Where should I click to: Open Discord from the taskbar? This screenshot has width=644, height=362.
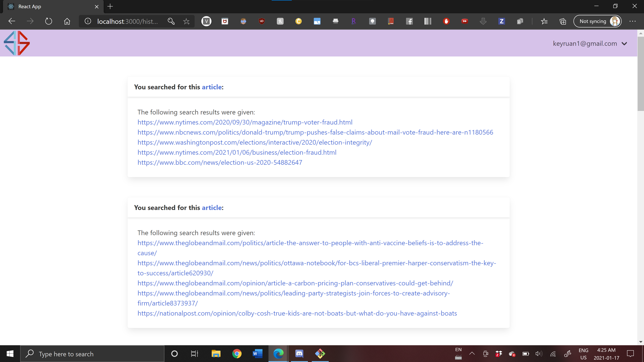coord(299,353)
